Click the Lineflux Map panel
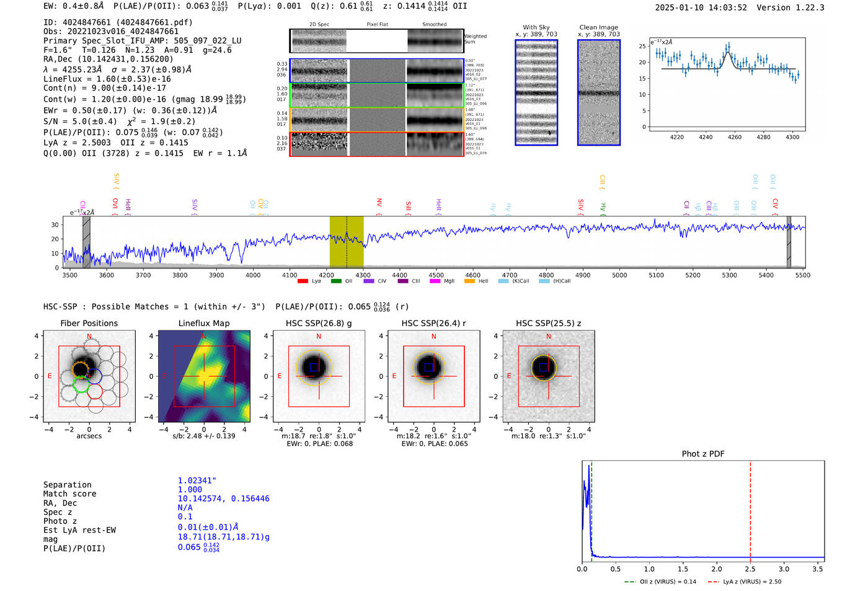 204,376
